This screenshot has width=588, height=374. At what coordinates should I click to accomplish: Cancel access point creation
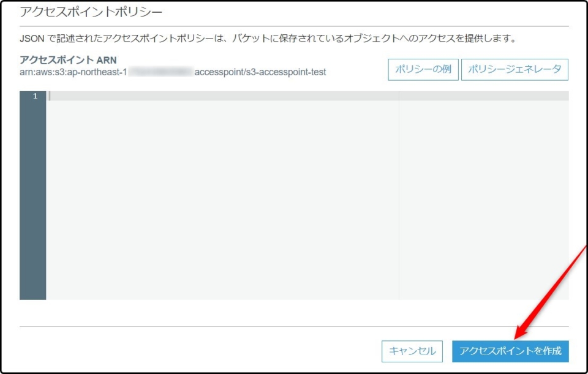[413, 351]
